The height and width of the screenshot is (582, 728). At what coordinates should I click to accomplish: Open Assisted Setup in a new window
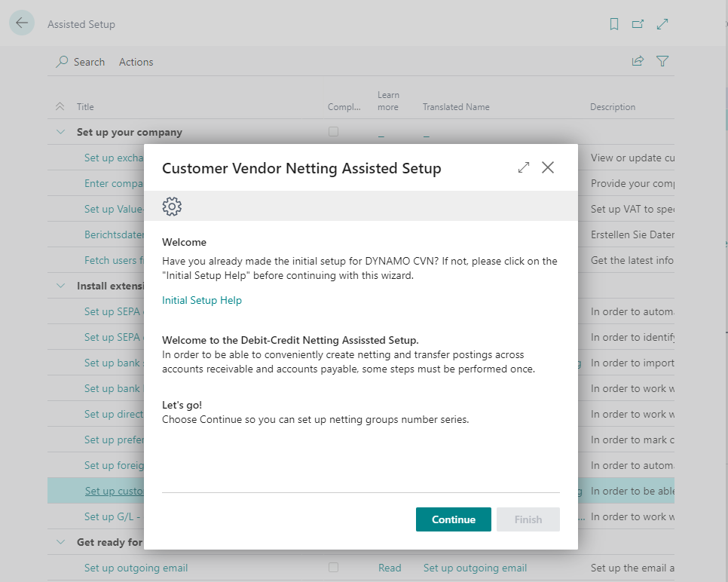pyautogui.click(x=638, y=23)
